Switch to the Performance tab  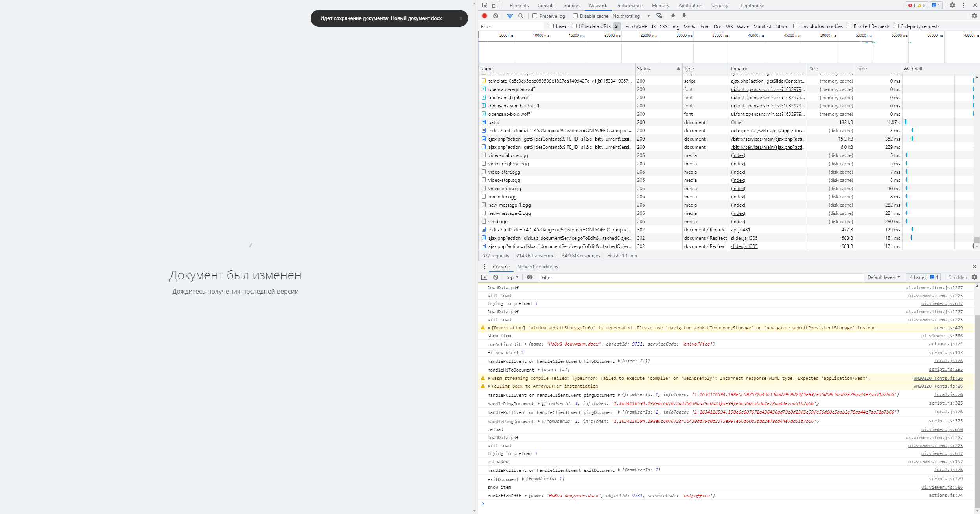(629, 6)
